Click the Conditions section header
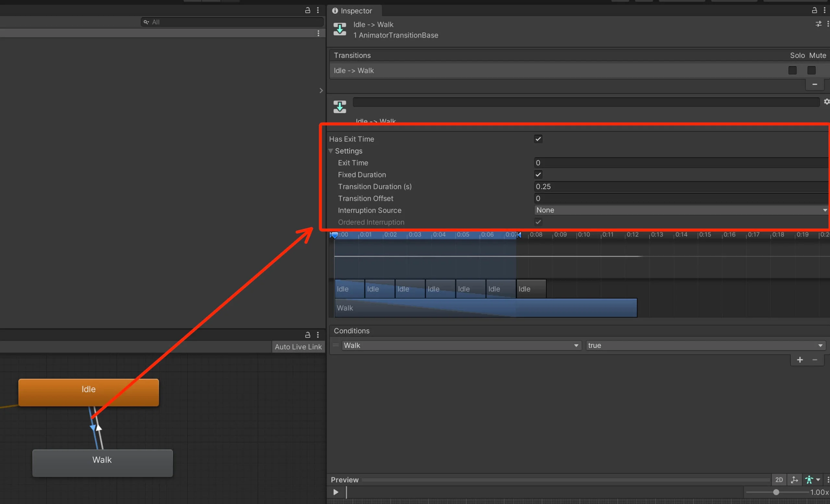 click(x=352, y=331)
